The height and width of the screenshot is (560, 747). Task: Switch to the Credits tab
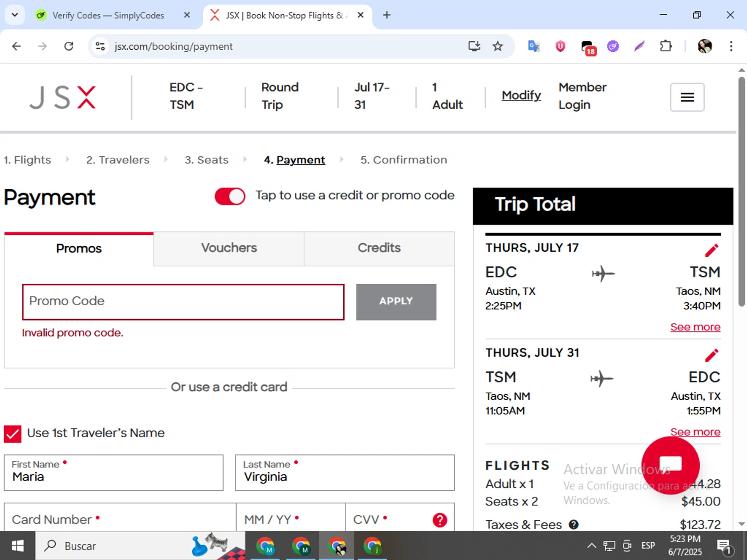[x=379, y=248]
